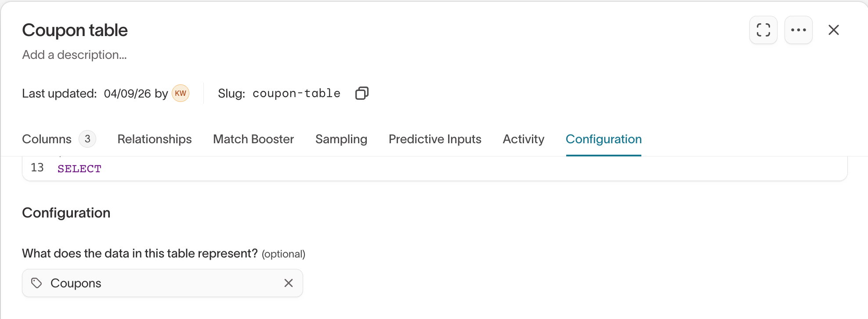Image resolution: width=868 pixels, height=319 pixels.
Task: Click the Configuration tab
Action: [x=603, y=139]
